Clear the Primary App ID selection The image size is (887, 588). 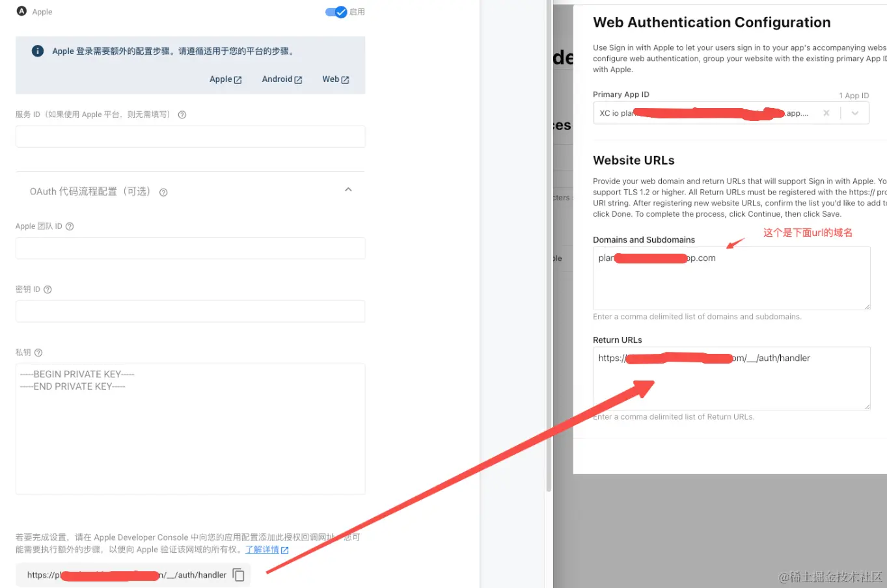[826, 113]
